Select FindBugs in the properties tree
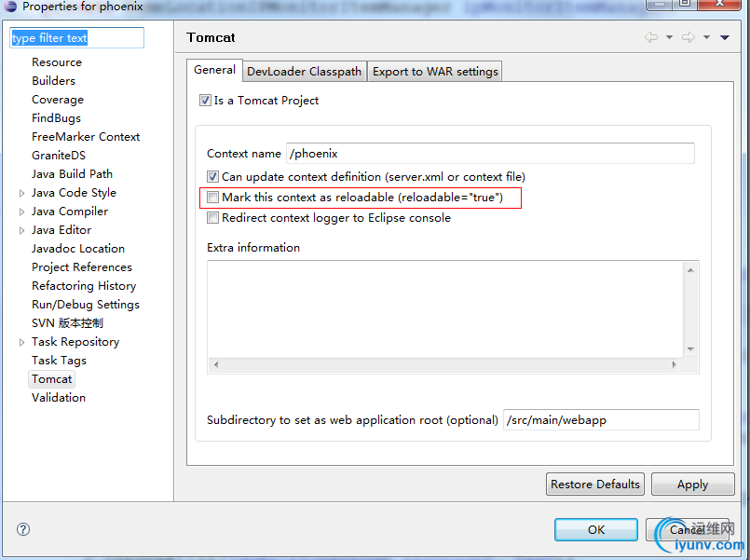The height and width of the screenshot is (560, 750). [57, 118]
